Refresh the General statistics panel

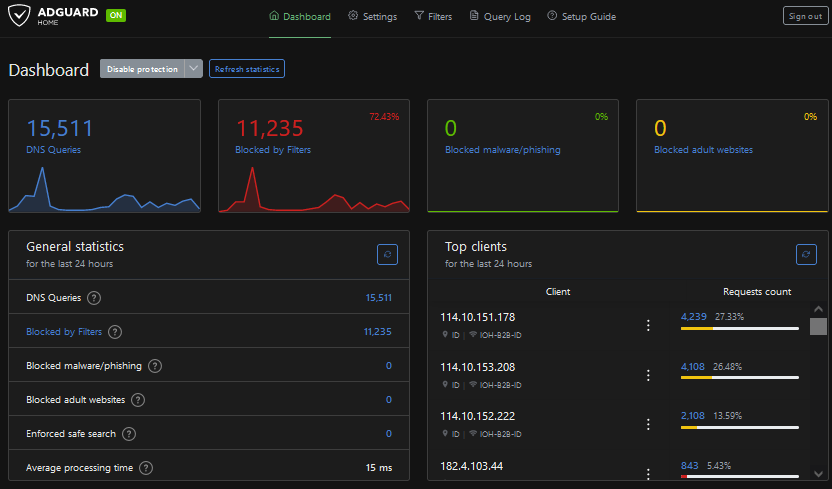point(387,255)
